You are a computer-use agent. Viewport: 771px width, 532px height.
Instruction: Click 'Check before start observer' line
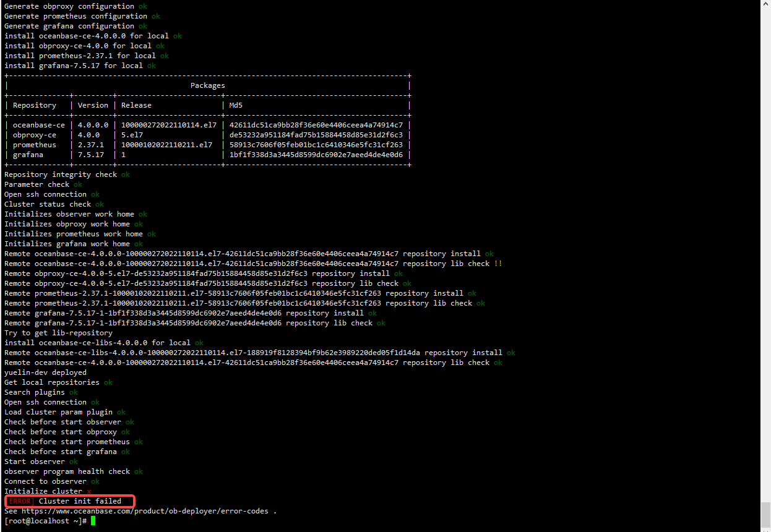coord(69,422)
